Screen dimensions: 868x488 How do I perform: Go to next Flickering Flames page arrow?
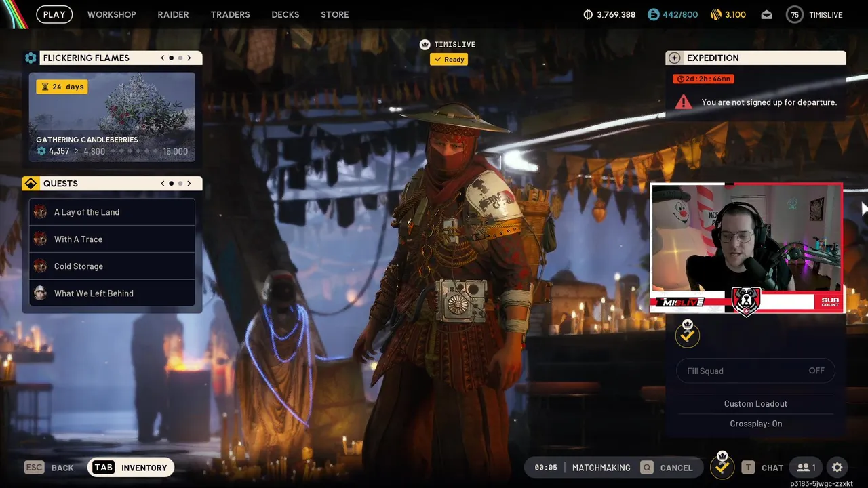pyautogui.click(x=189, y=58)
